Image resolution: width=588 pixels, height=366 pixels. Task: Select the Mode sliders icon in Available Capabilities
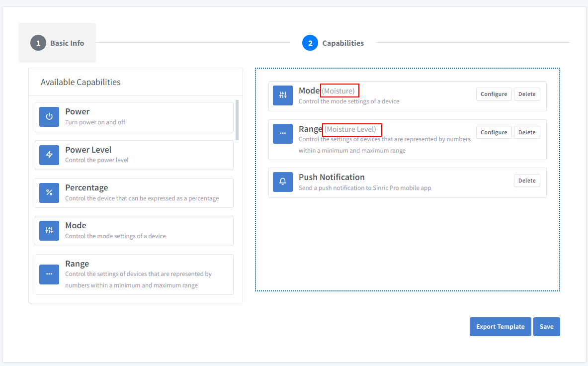point(49,231)
